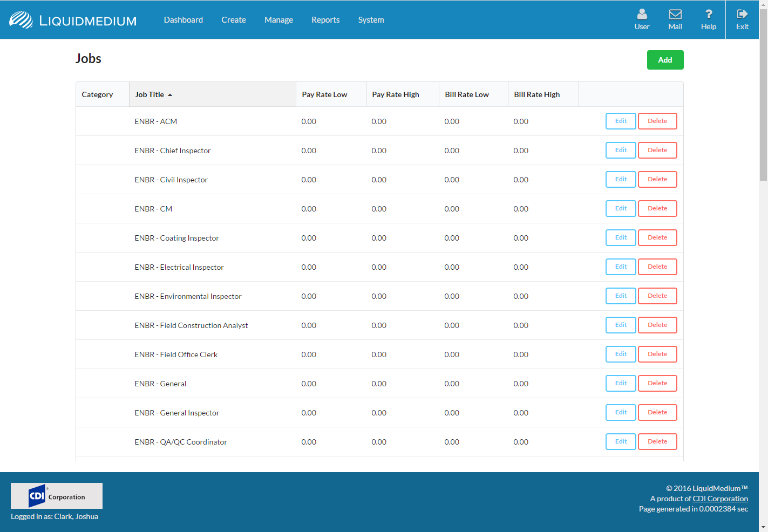The image size is (768, 532).
Task: Edit the ENBR - ACM job
Action: [x=621, y=121]
